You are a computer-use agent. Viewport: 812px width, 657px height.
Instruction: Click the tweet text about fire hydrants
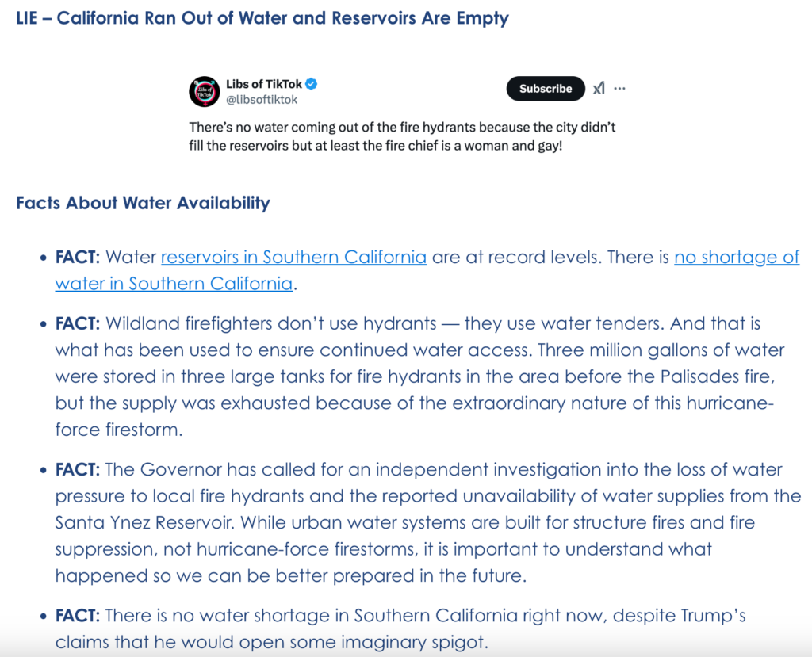402,136
